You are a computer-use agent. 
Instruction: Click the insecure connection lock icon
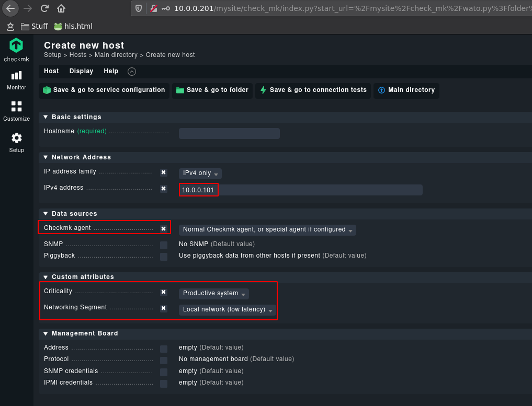tap(154, 8)
